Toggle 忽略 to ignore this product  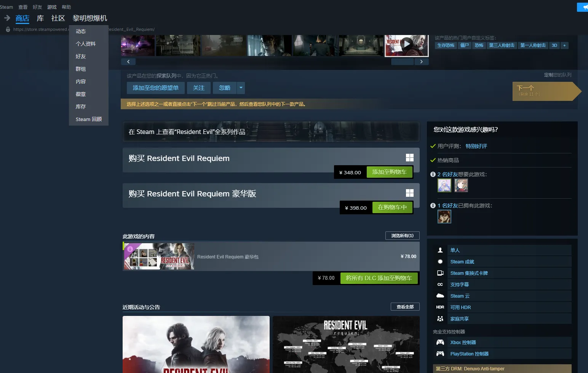[x=225, y=88]
